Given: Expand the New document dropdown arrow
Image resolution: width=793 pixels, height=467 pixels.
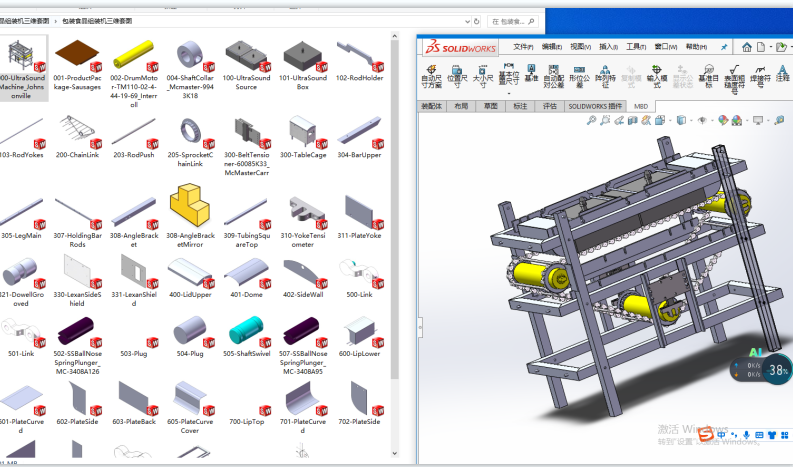Looking at the screenshot, I should tap(770, 47).
